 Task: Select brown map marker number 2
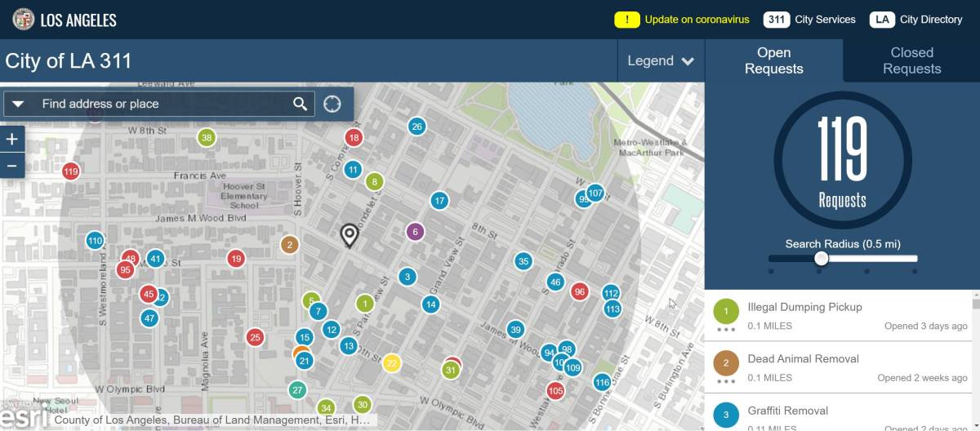(289, 244)
